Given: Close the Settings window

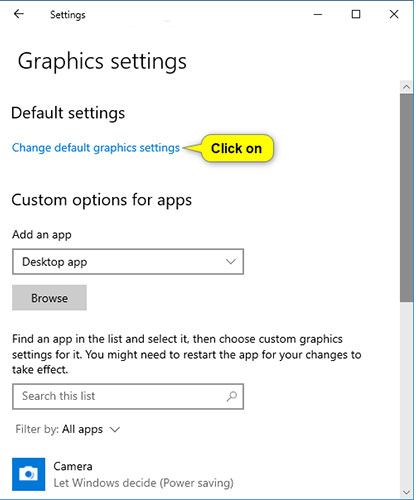Looking at the screenshot, I should pos(394,14).
